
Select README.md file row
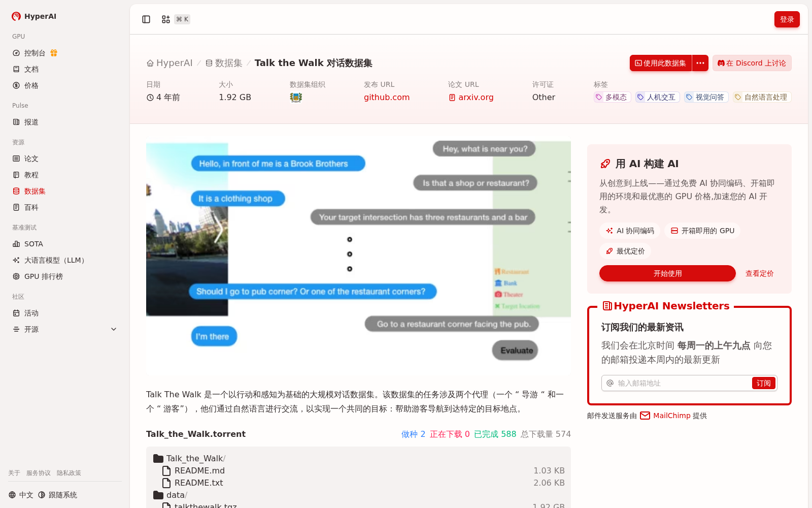pyautogui.click(x=358, y=470)
